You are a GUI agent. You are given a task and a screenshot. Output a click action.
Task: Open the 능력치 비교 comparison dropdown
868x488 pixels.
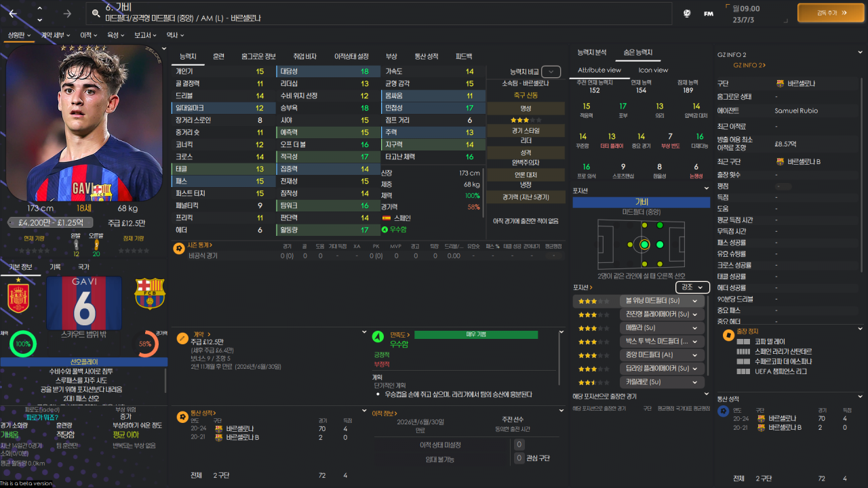tap(551, 72)
